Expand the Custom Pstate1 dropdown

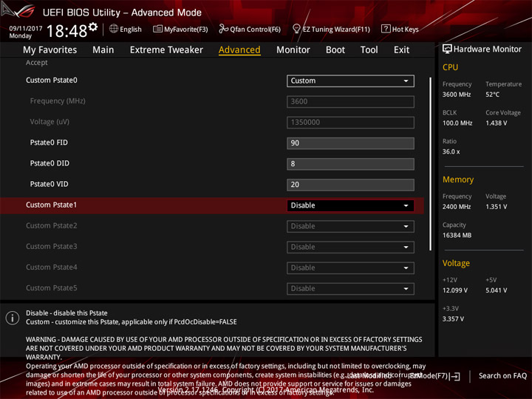tap(350, 205)
